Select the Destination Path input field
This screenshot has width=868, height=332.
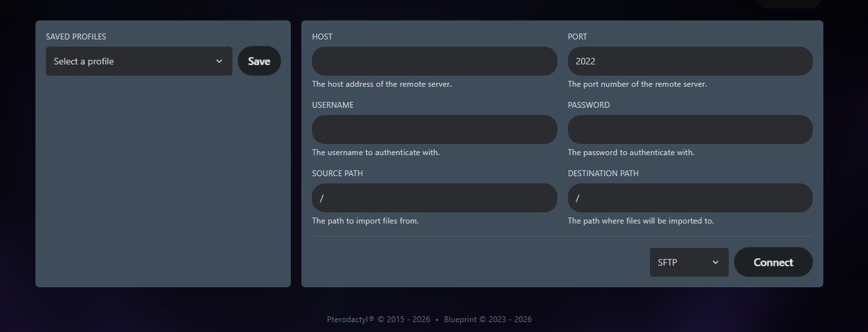pos(689,198)
